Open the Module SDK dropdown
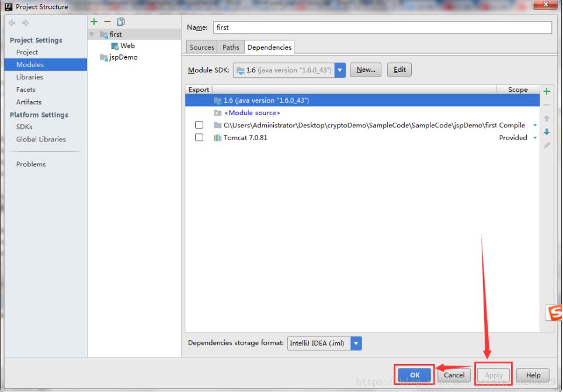The width and height of the screenshot is (563, 392). [x=339, y=70]
